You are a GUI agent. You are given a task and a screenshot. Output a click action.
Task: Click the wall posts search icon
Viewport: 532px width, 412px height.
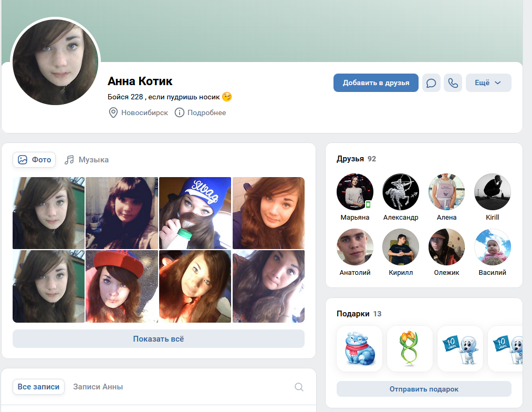point(299,387)
